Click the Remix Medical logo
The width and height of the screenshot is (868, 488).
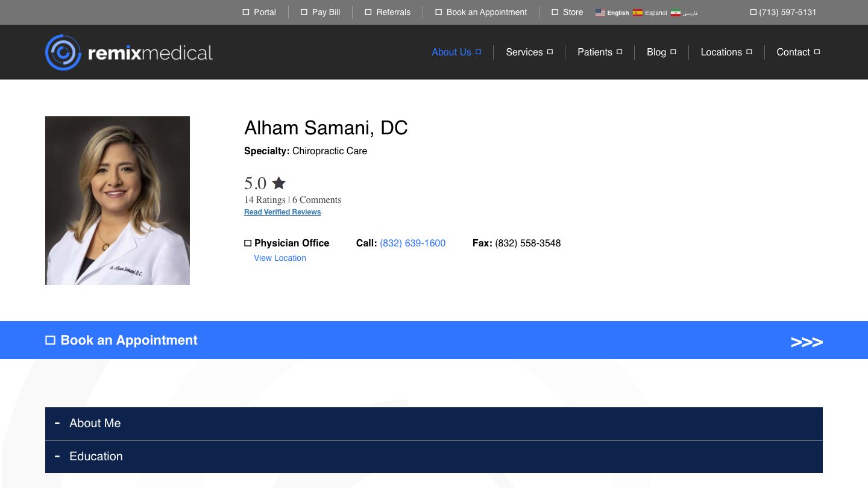pos(128,52)
